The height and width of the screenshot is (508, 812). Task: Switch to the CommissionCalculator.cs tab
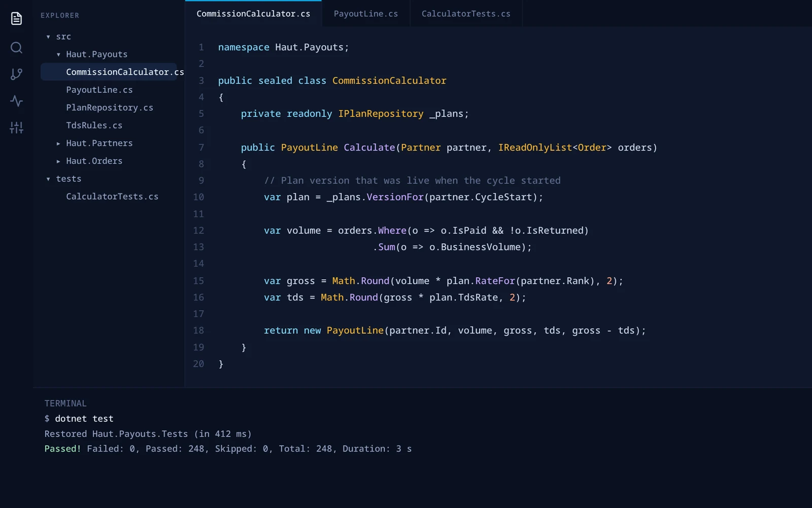click(x=253, y=14)
